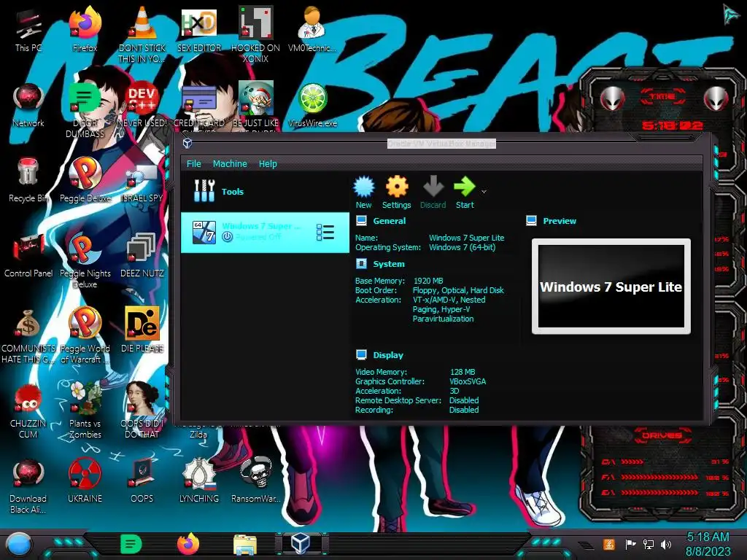The width and height of the screenshot is (747, 560).
Task: Click the volume speaker tray icon
Action: [x=666, y=544]
